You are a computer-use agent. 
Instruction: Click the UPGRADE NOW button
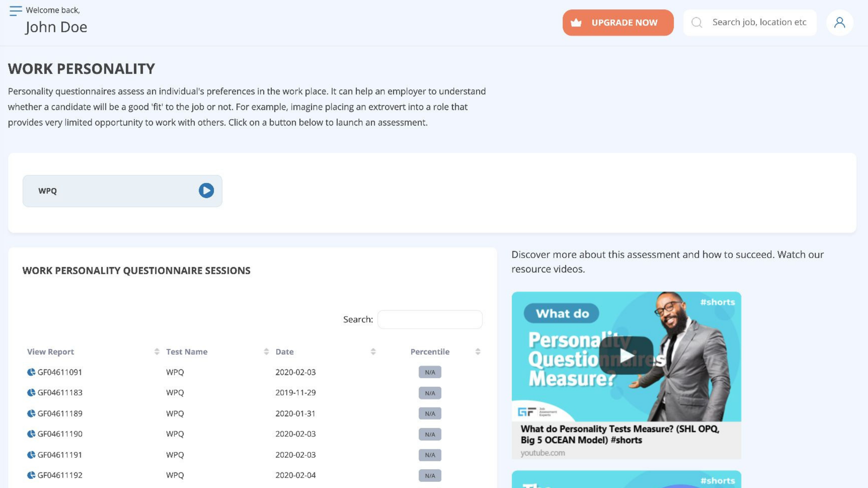pos(618,23)
